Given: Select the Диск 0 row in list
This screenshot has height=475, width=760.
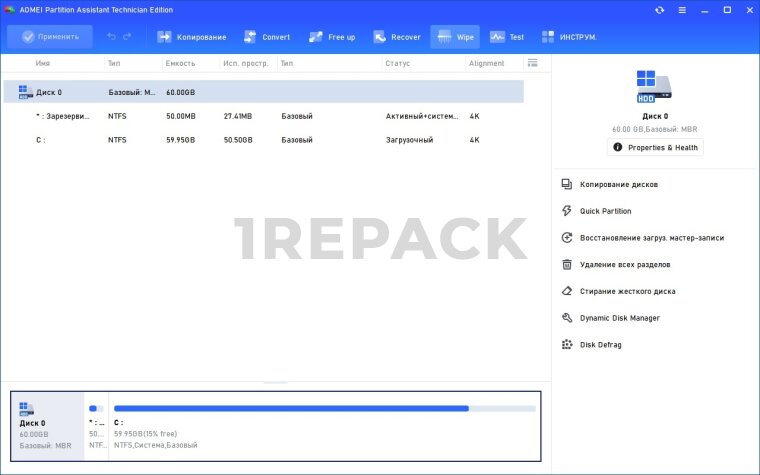Looking at the screenshot, I should click(263, 92).
